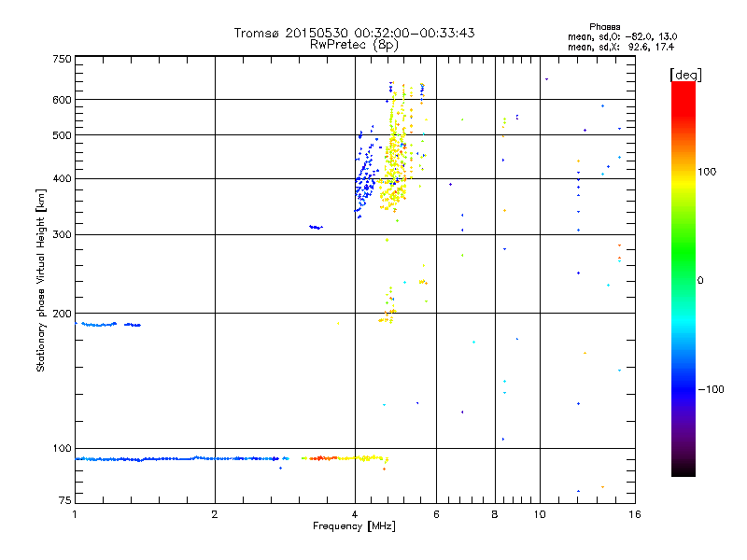Click the '600' height axis tick label

click(x=62, y=100)
